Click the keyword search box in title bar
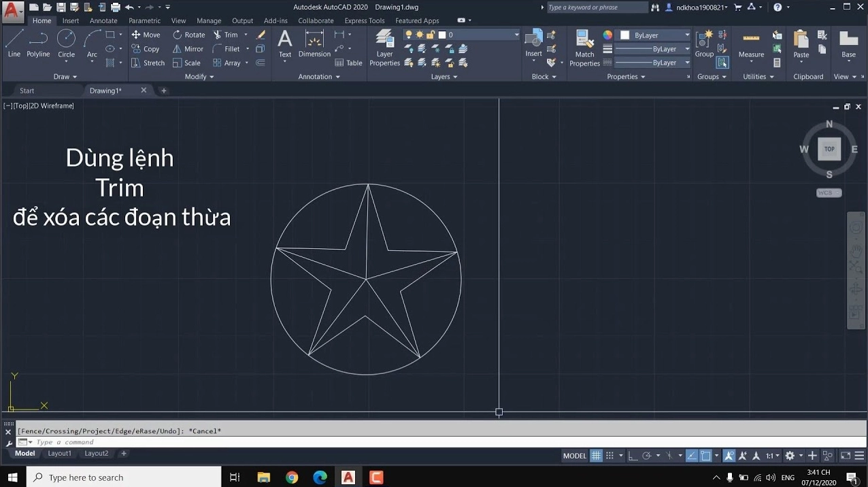Image resolution: width=868 pixels, height=487 pixels. click(x=597, y=7)
